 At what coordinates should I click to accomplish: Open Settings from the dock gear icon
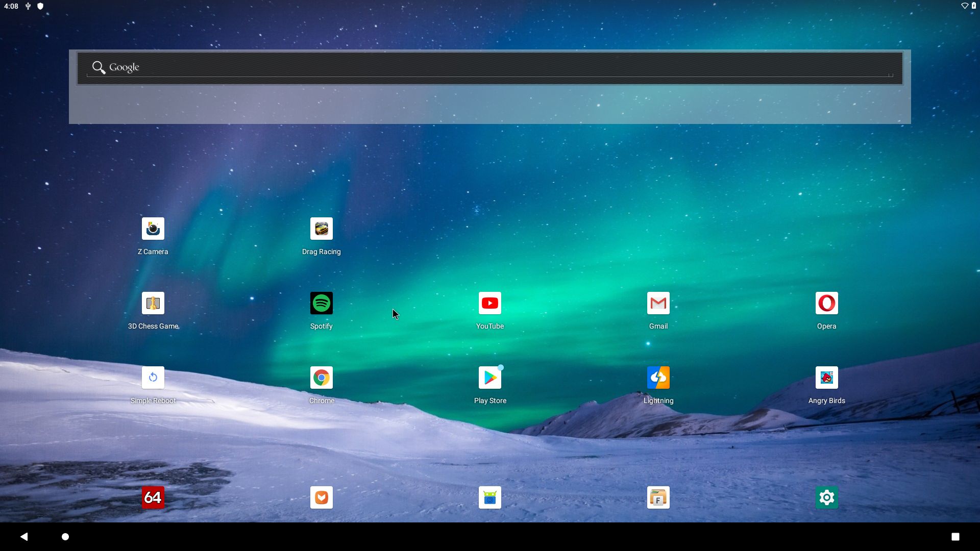pos(826,497)
